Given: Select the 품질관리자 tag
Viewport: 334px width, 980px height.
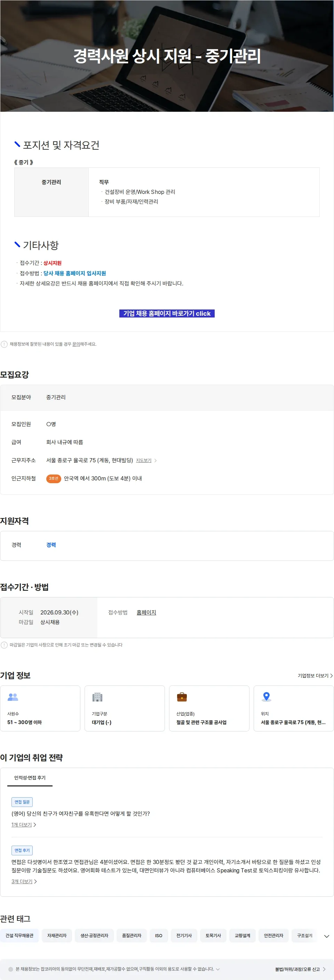Looking at the screenshot, I should [x=132, y=935].
